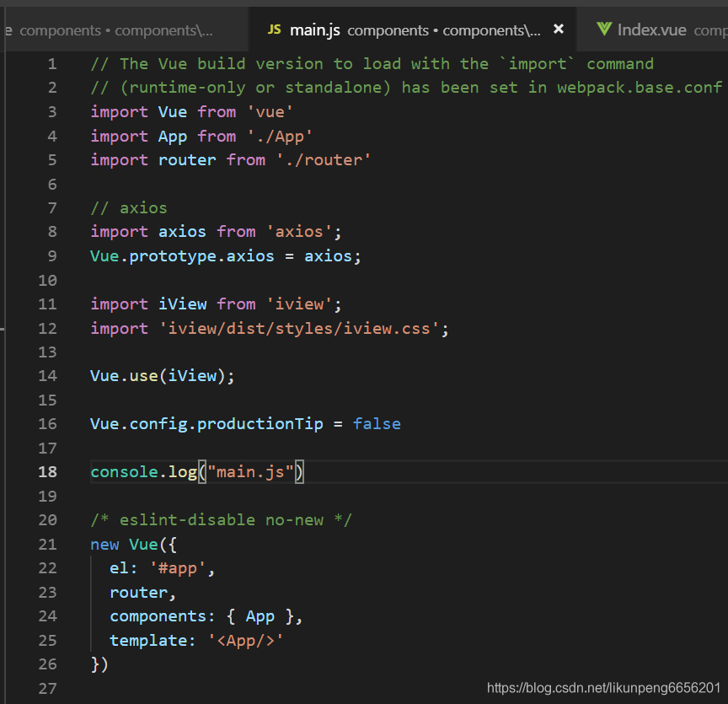Viewport: 728px width, 704px height.
Task: Click line number 12 in the gutter
Action: click(x=47, y=329)
